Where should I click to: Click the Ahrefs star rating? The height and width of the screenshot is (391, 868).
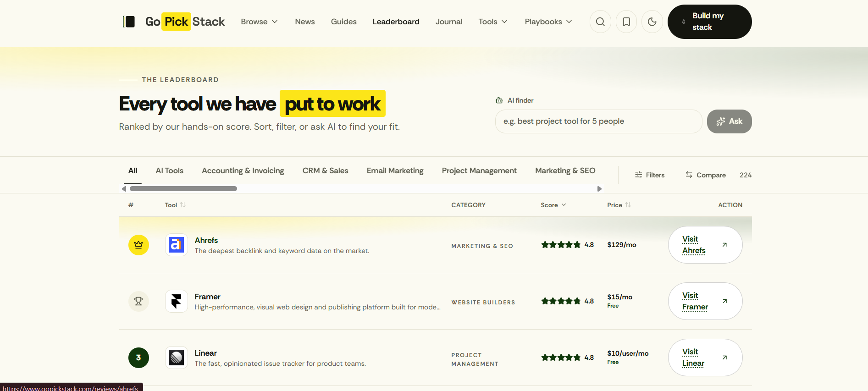coord(561,245)
